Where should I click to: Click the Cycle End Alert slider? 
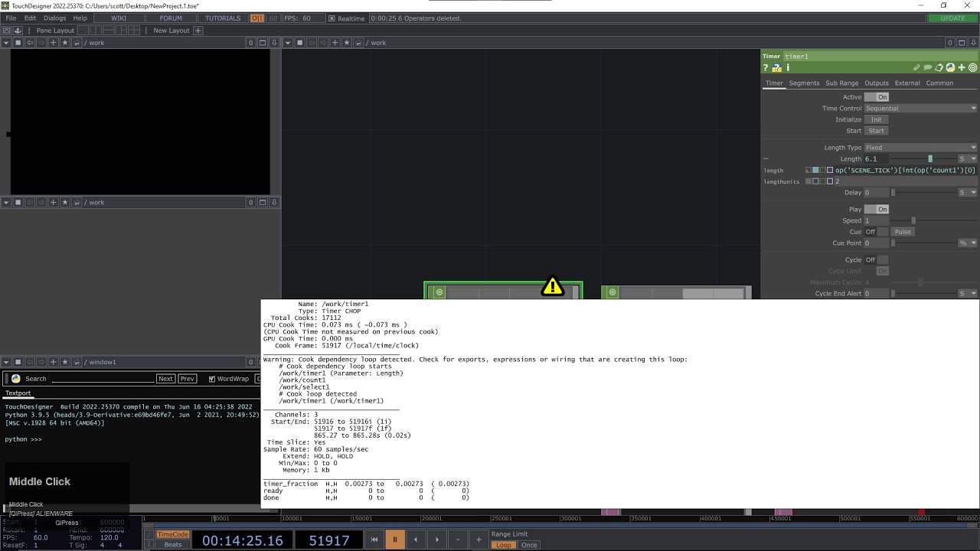(923, 294)
